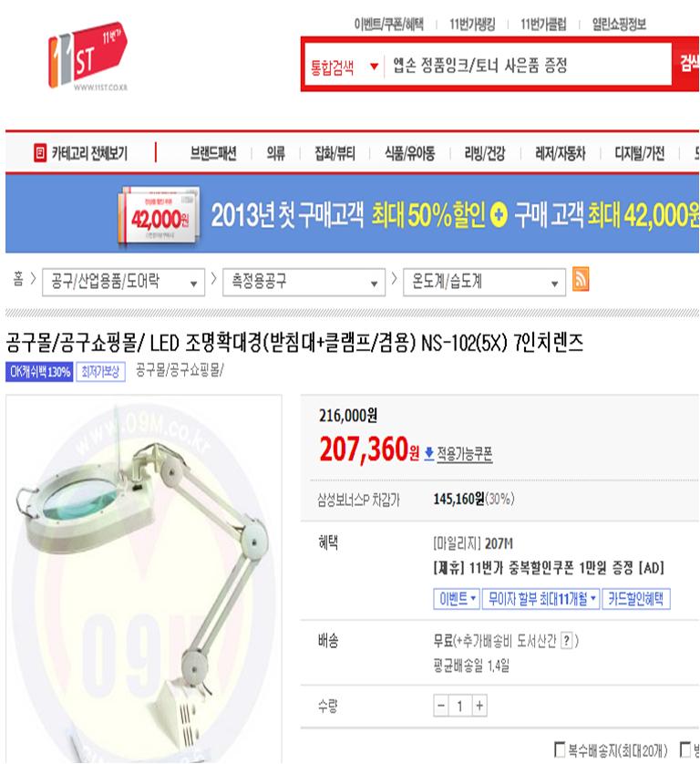The height and width of the screenshot is (764, 700).
Task: Increase quantity with the plus button
Action: pos(479,705)
